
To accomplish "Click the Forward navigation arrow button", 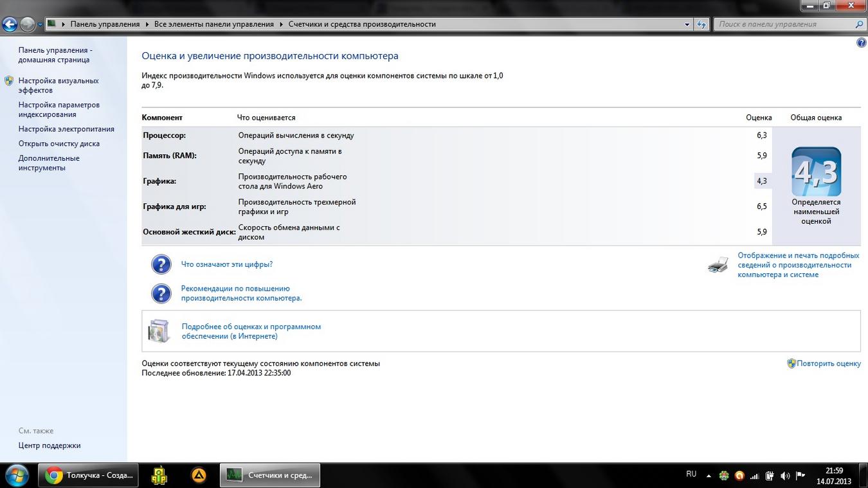I will [28, 24].
